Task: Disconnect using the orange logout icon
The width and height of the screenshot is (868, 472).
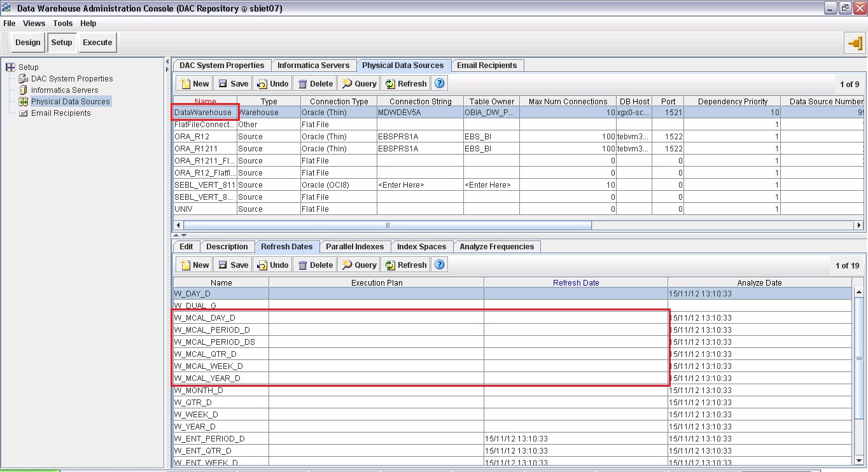Action: (x=856, y=44)
